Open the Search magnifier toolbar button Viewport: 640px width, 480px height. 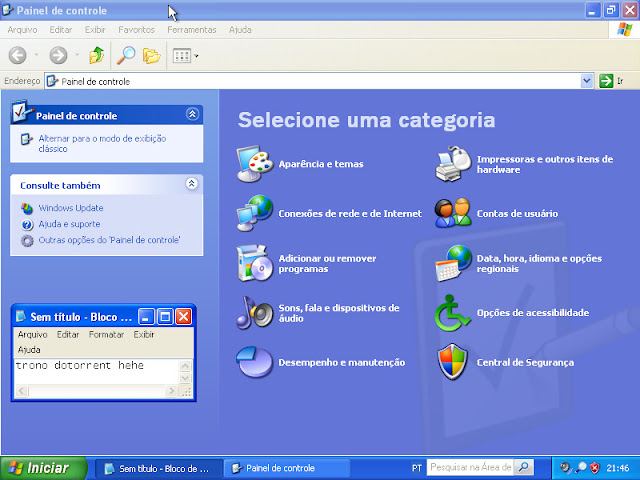point(126,56)
